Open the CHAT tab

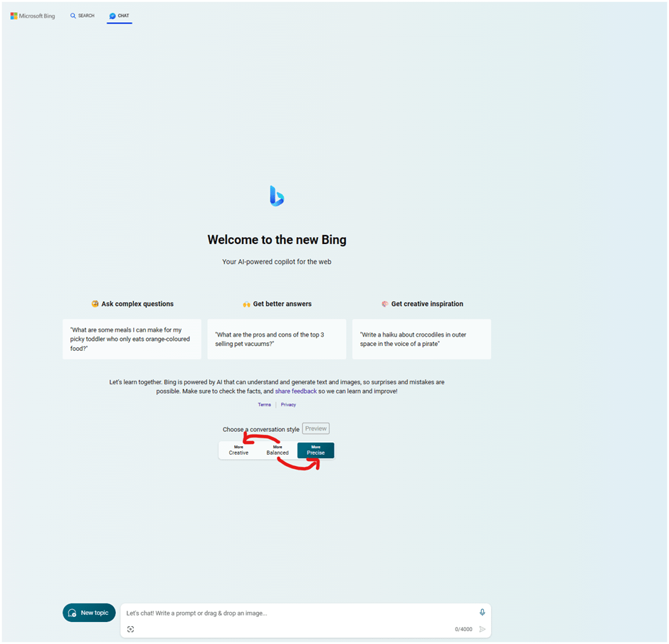click(119, 16)
